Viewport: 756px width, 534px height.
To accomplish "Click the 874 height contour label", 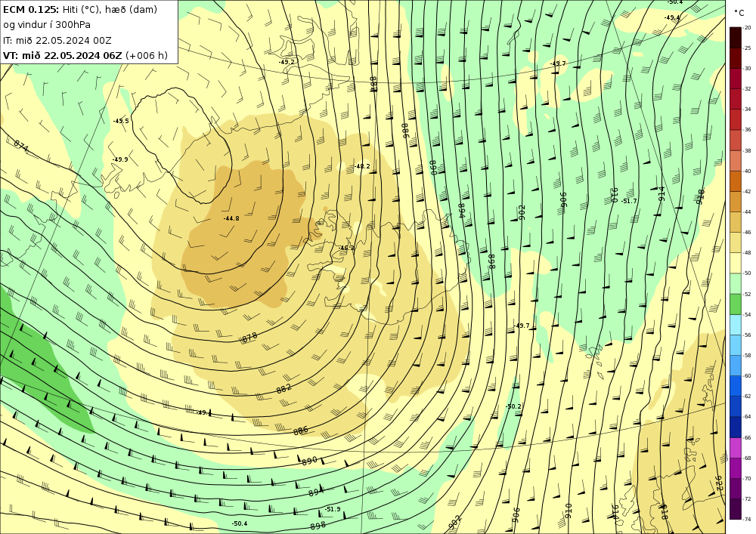I will (20, 146).
